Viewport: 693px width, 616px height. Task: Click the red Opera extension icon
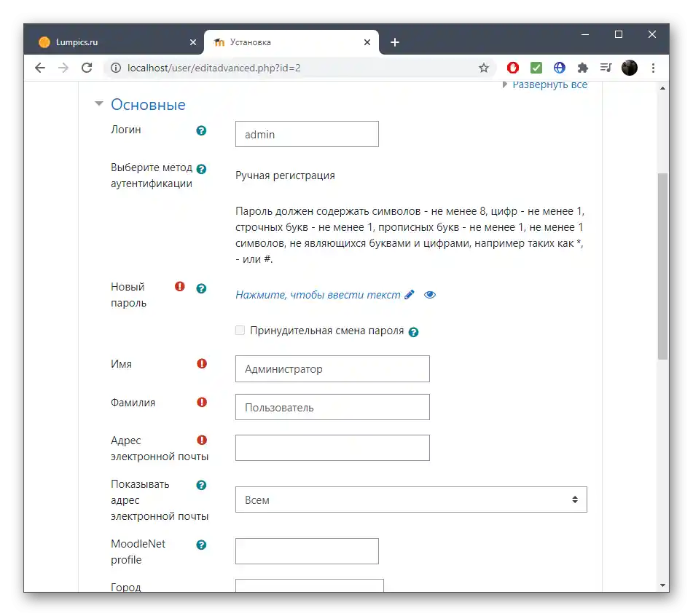513,68
